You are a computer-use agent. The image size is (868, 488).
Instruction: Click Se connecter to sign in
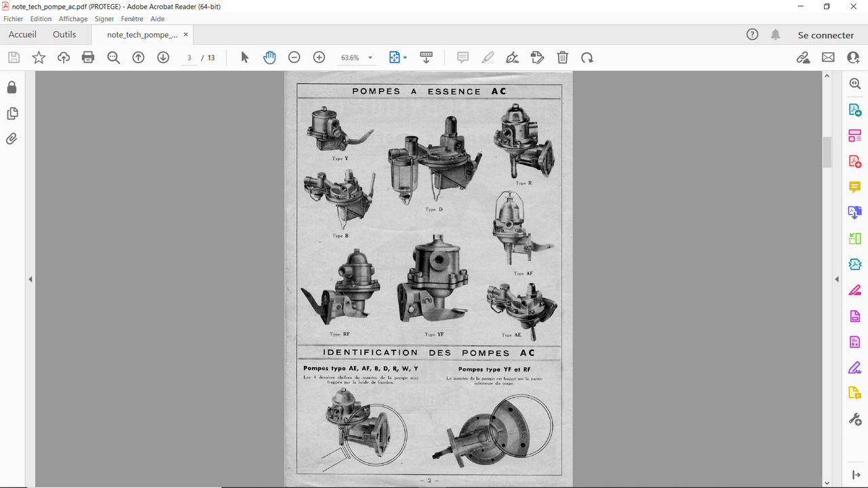(x=826, y=35)
